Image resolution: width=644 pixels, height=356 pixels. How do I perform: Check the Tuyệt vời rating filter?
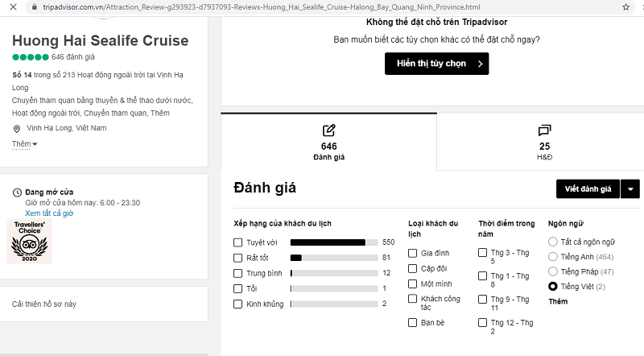tap(237, 242)
